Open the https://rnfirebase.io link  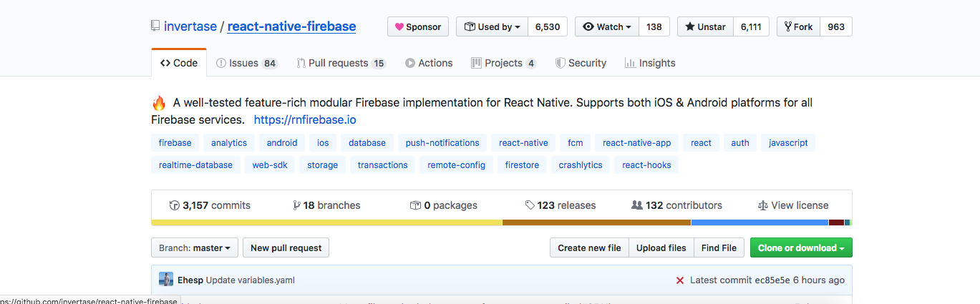click(x=305, y=119)
